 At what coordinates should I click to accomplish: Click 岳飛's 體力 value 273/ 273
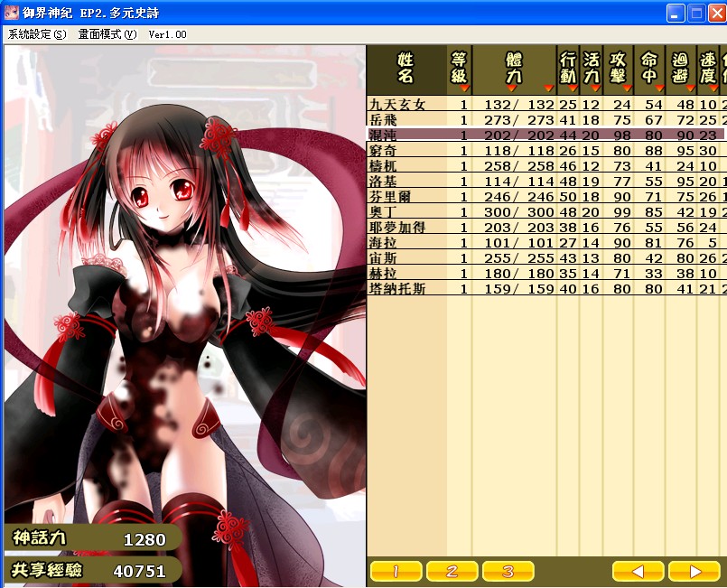click(x=518, y=120)
